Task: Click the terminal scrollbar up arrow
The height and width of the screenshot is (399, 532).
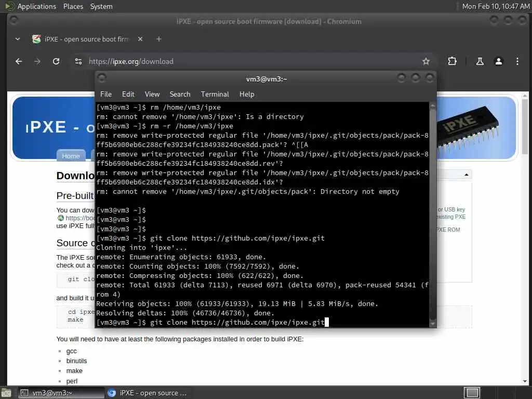Action: (433, 106)
